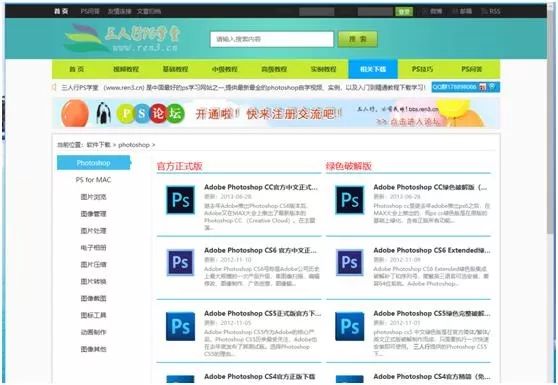This screenshot has width=558, height=385.
Task: Open 'Adobe Photoshop CS6 Extended' title link
Action: point(432,250)
